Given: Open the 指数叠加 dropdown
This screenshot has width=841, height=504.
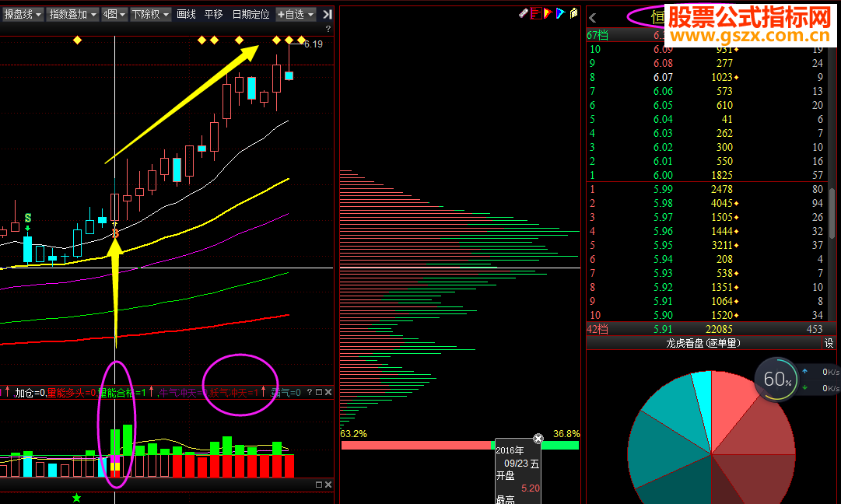Looking at the screenshot, I should click(72, 15).
